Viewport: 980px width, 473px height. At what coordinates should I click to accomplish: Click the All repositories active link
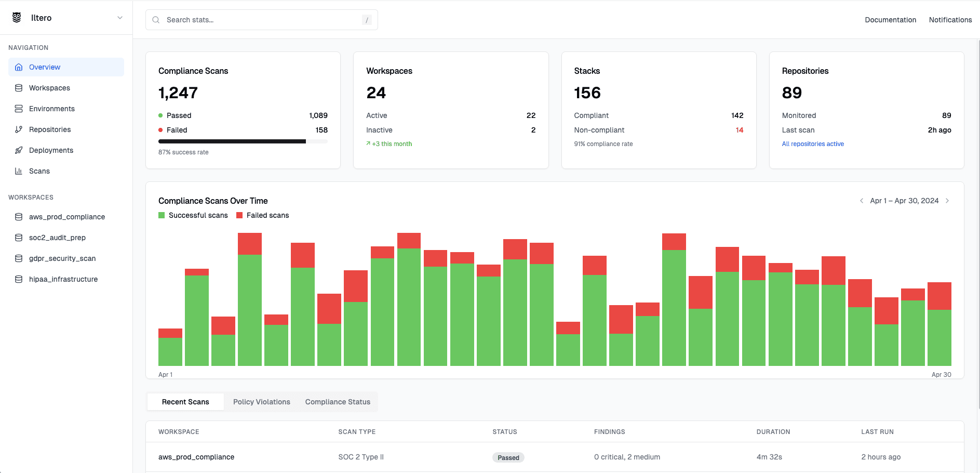[813, 144]
